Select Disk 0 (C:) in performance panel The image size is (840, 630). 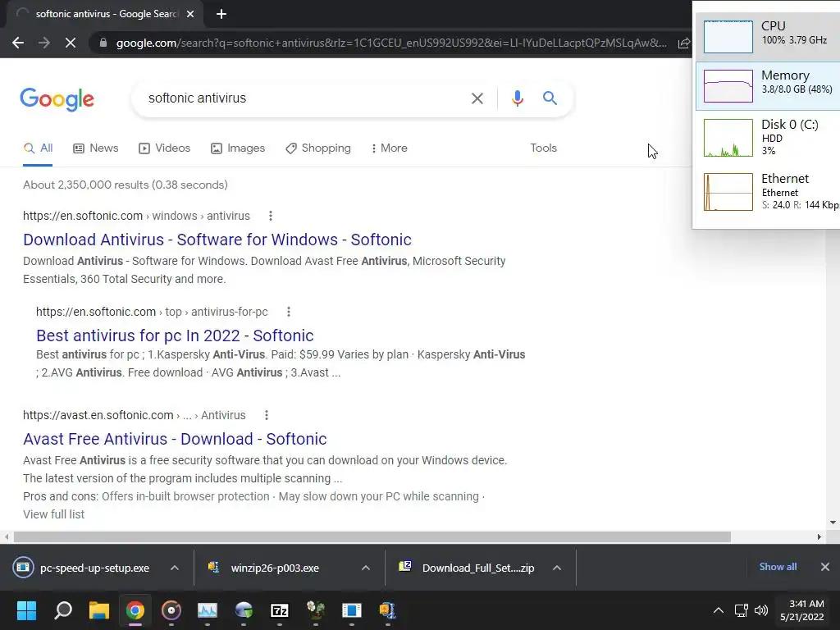767,137
